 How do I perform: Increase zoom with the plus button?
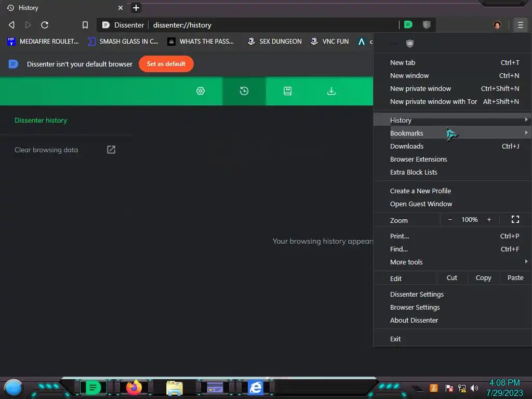point(489,220)
